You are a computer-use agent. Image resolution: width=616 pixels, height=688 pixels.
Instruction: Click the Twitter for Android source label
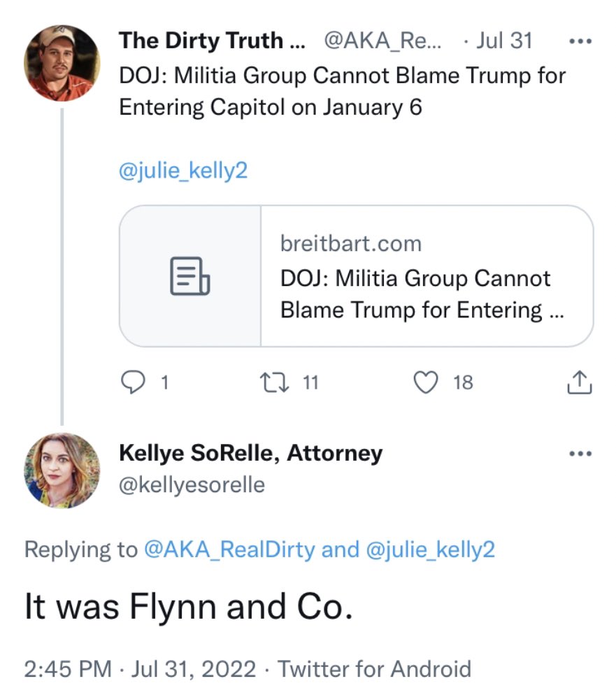[x=375, y=669]
